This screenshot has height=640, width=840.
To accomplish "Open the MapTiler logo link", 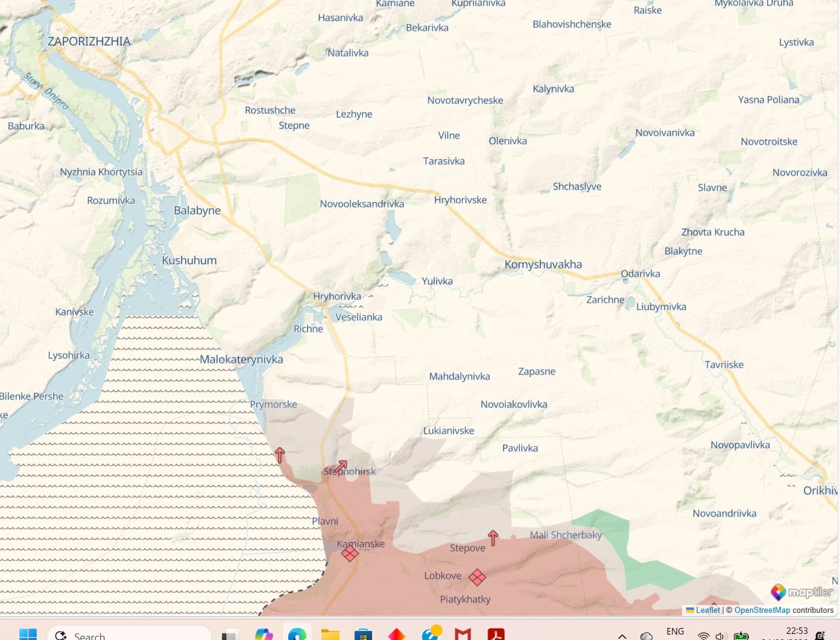I will pos(803,592).
